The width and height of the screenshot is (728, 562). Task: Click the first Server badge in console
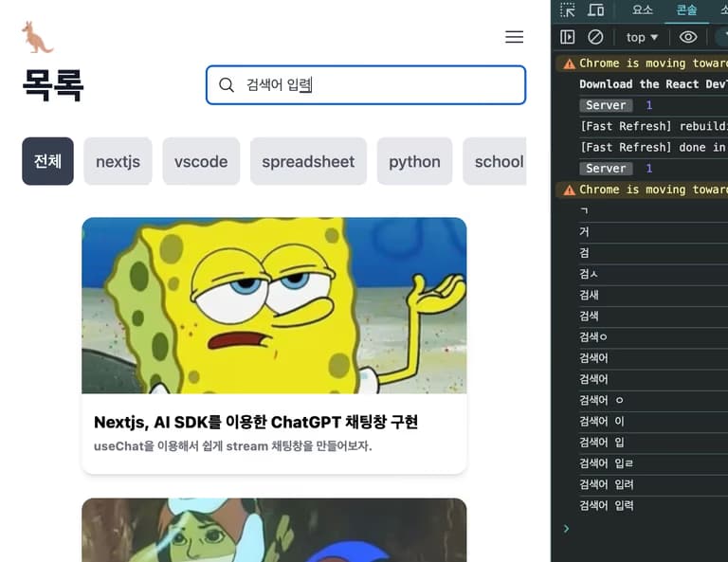[x=606, y=105]
